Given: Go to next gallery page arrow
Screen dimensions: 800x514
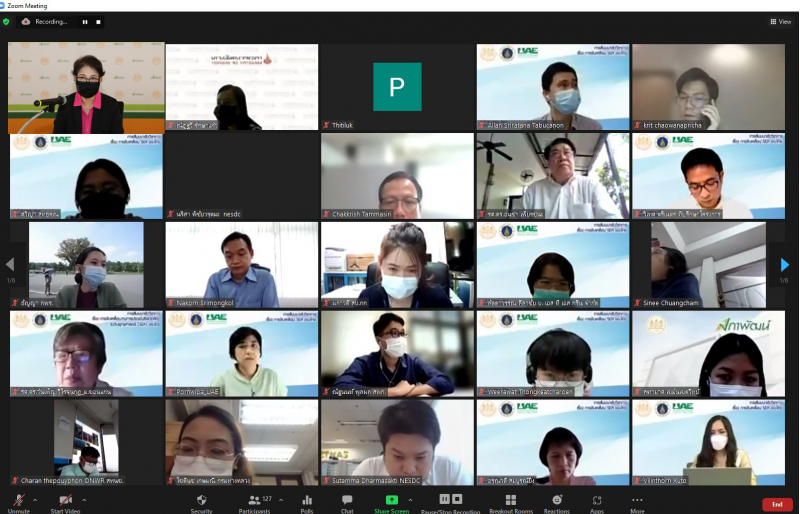Looking at the screenshot, I should [x=785, y=264].
